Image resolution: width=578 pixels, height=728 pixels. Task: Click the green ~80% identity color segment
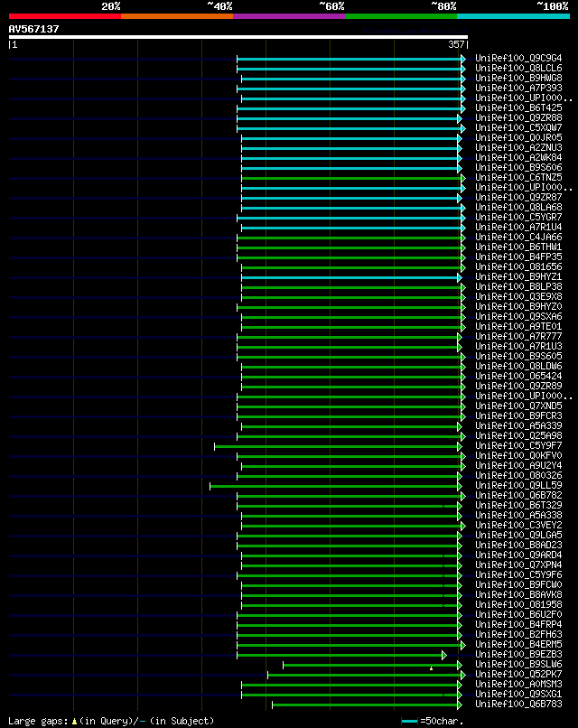(401, 16)
